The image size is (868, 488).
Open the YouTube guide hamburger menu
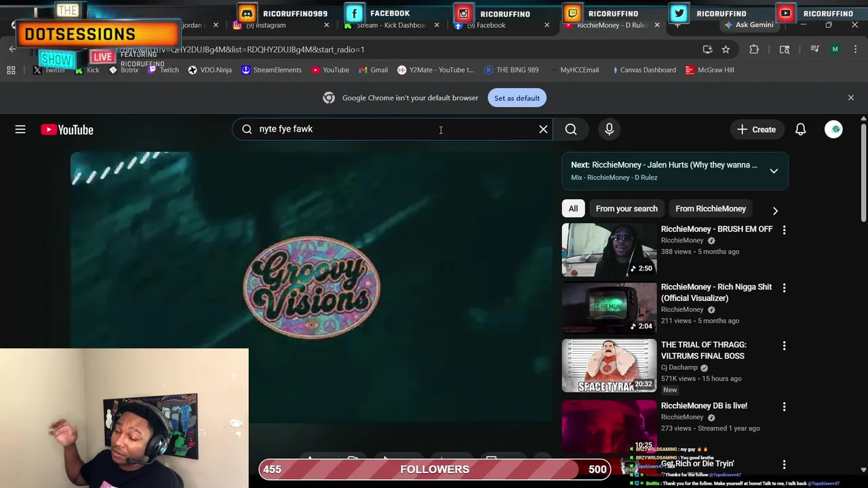(x=20, y=129)
